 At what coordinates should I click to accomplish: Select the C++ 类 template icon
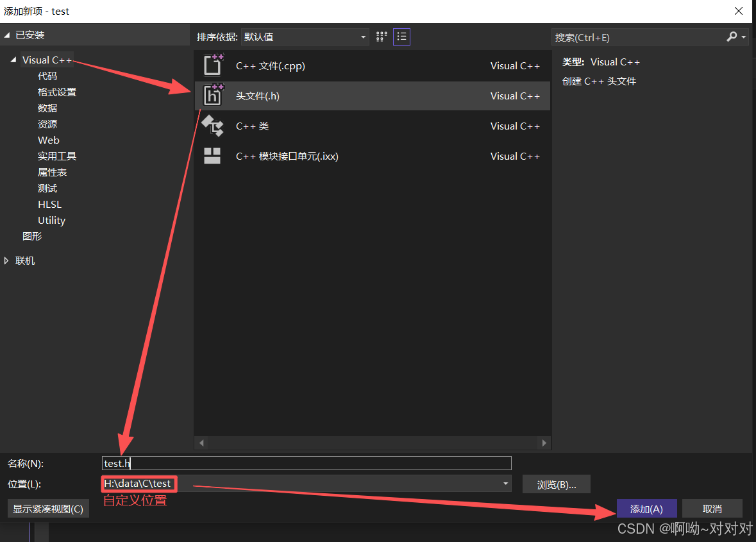[x=212, y=126]
